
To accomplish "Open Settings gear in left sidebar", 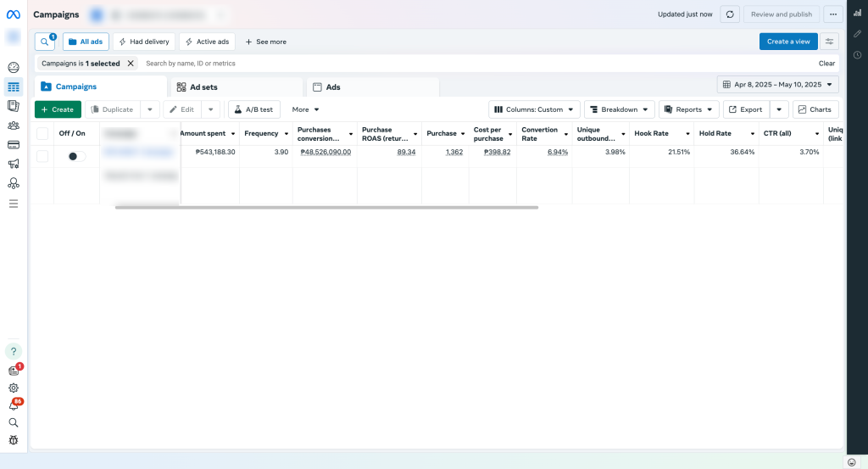I will (13, 388).
